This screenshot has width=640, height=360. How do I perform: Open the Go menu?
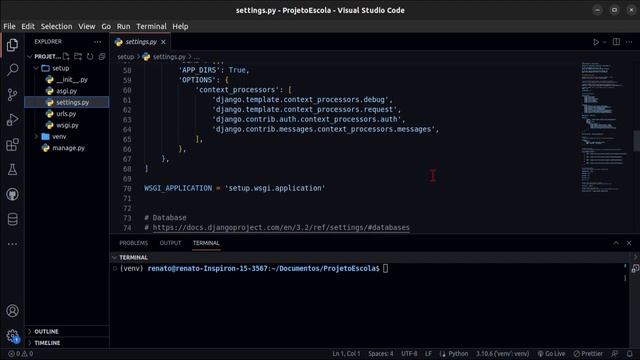tap(106, 27)
